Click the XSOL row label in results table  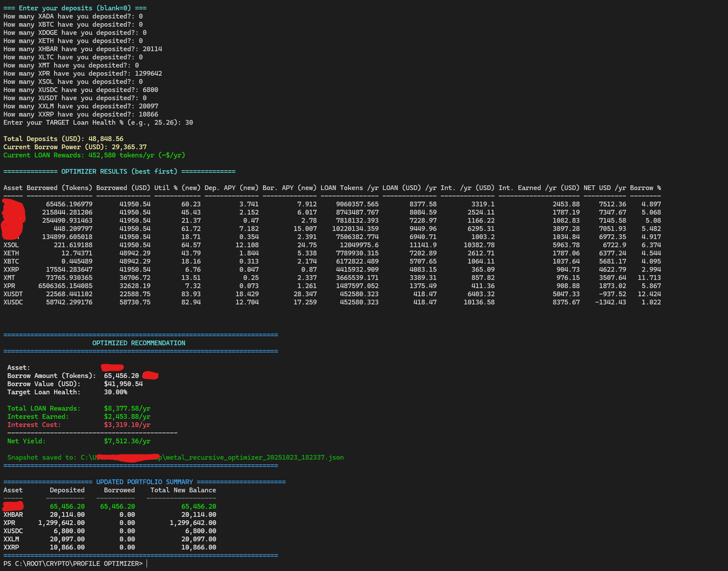click(11, 245)
